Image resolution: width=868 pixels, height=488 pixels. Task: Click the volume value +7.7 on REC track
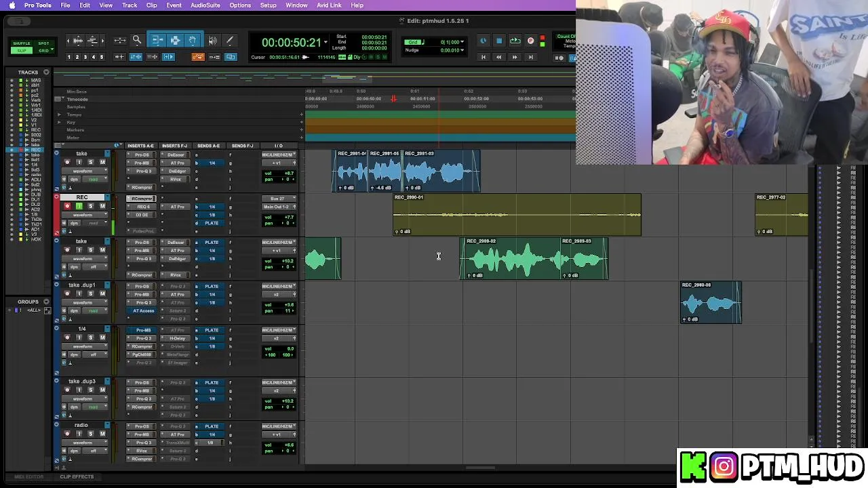pyautogui.click(x=288, y=217)
